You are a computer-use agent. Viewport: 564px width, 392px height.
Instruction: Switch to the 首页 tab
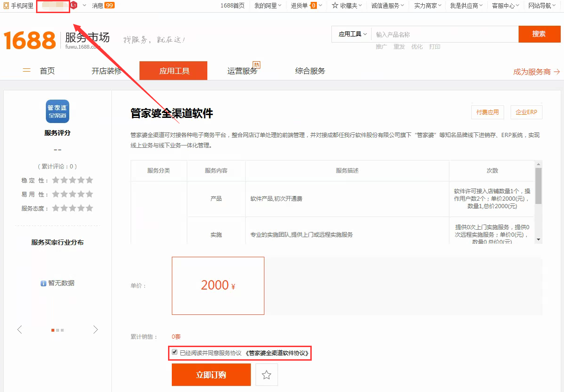point(47,71)
